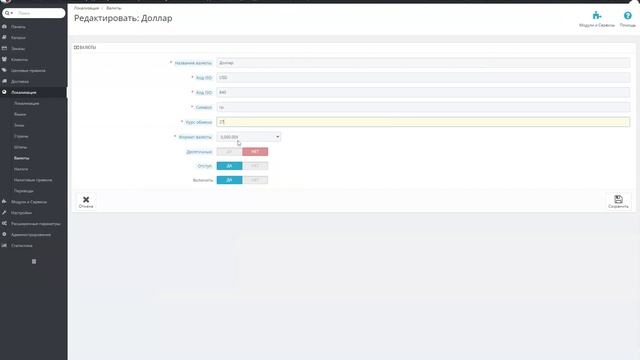
Task: Click the Отмена cancel X icon
Action: 86,200
